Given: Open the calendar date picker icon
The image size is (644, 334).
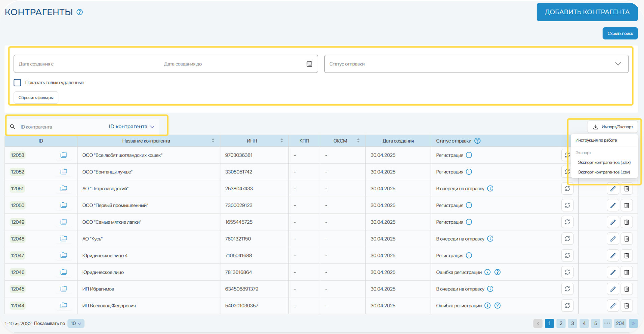Looking at the screenshot, I should [309, 64].
